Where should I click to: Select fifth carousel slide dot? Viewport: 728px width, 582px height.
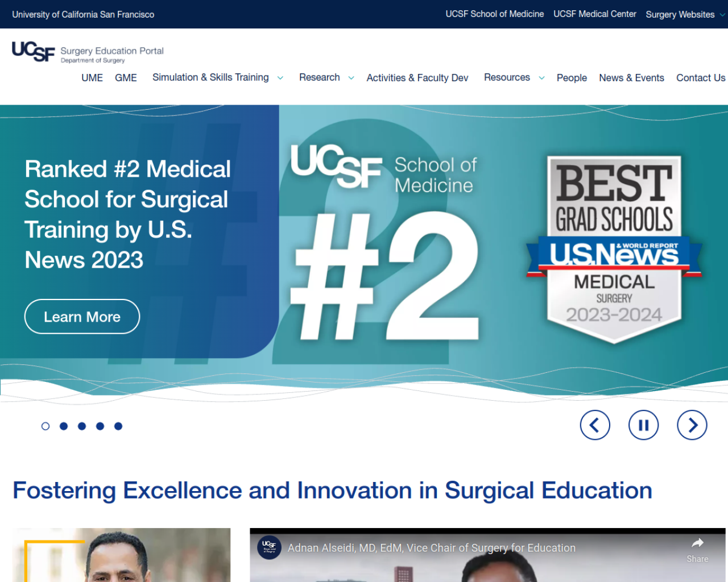[x=118, y=426]
